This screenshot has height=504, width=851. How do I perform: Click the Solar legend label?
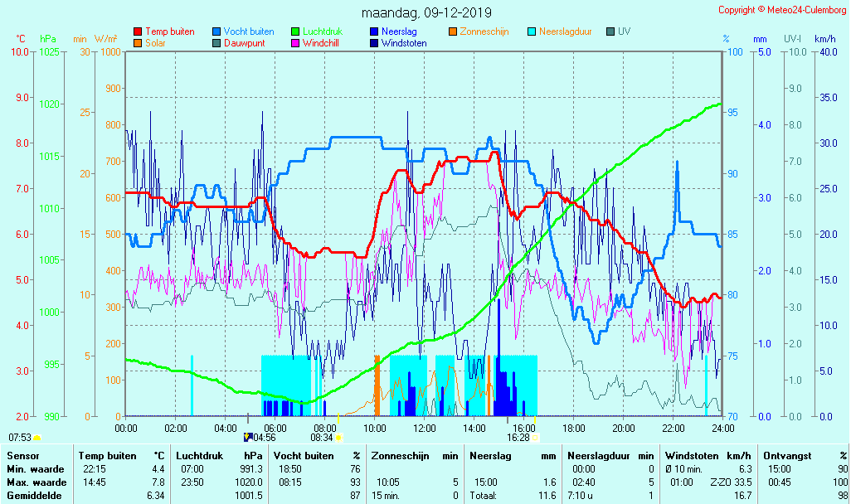(155, 43)
